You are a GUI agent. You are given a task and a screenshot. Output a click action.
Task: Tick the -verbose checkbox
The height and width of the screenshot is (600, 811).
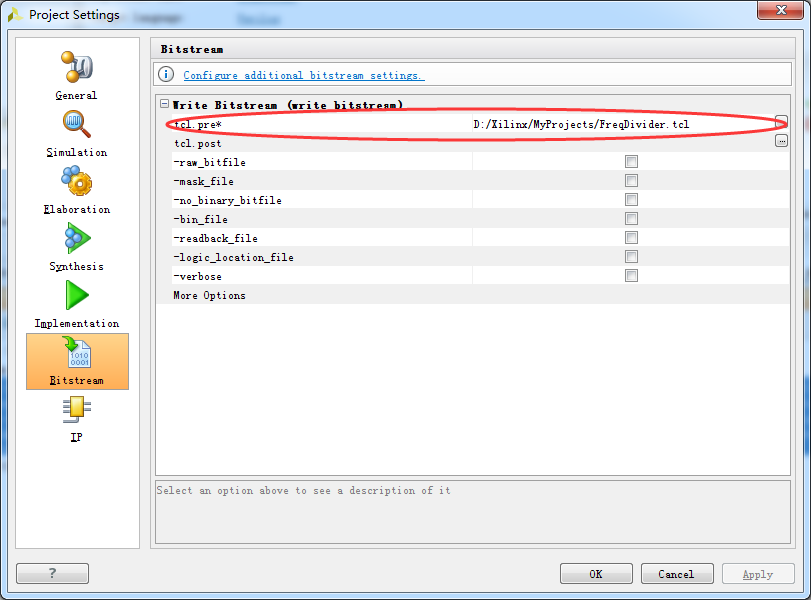tap(631, 276)
